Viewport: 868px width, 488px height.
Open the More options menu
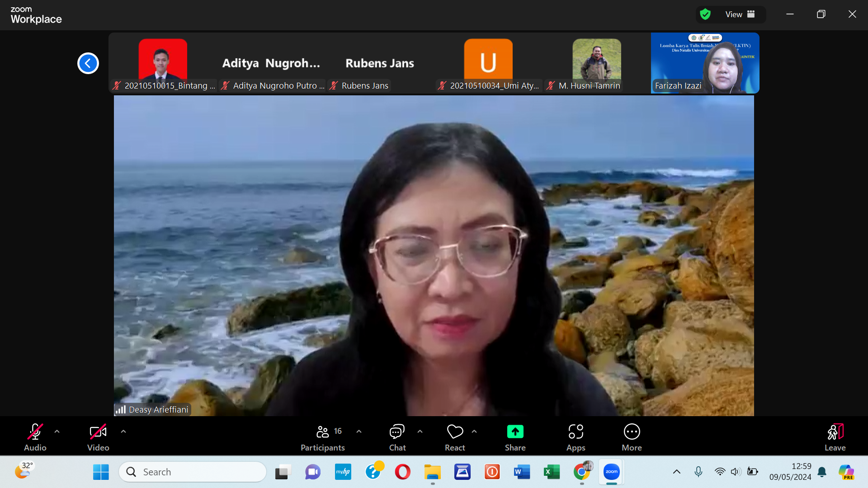coord(632,437)
